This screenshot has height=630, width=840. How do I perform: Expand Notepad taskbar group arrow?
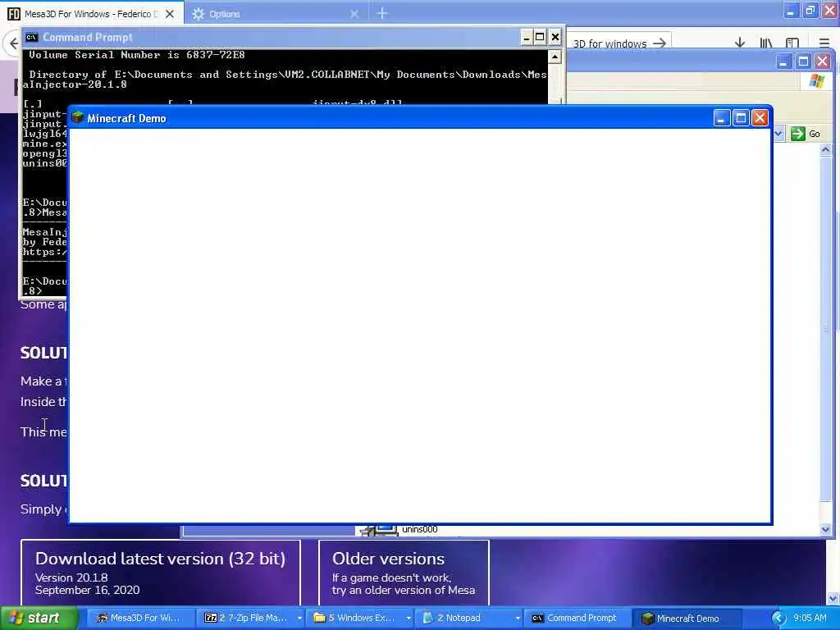coord(518,619)
